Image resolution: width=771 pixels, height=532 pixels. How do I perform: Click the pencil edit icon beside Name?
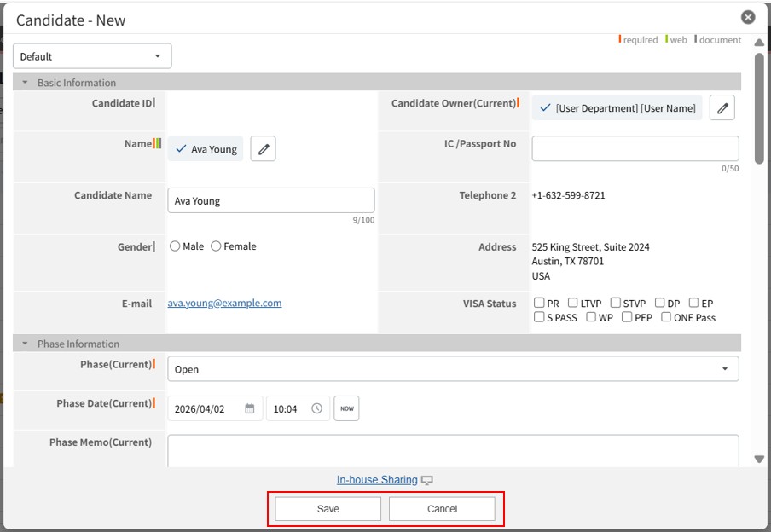click(263, 149)
